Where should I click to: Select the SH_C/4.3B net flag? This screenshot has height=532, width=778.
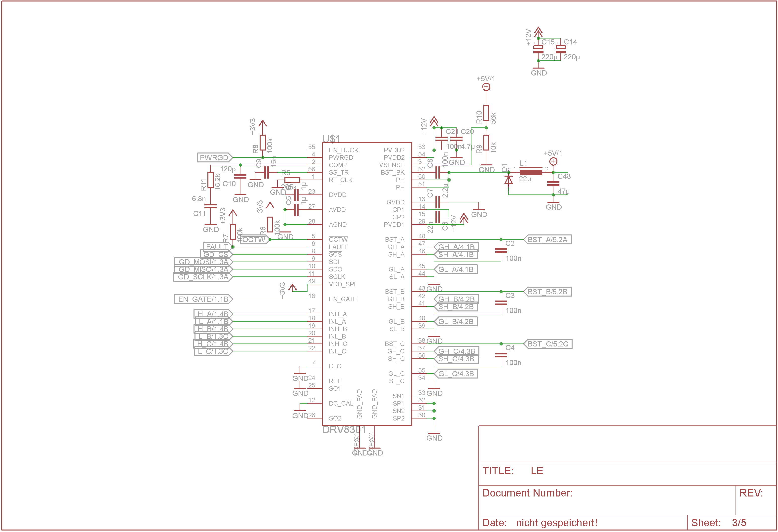point(456,359)
